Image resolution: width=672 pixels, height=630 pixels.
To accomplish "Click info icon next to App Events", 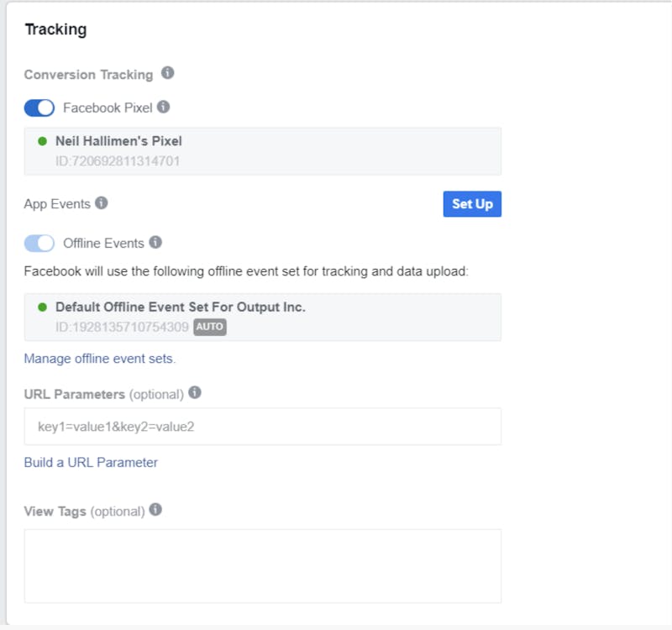I will click(x=101, y=202).
